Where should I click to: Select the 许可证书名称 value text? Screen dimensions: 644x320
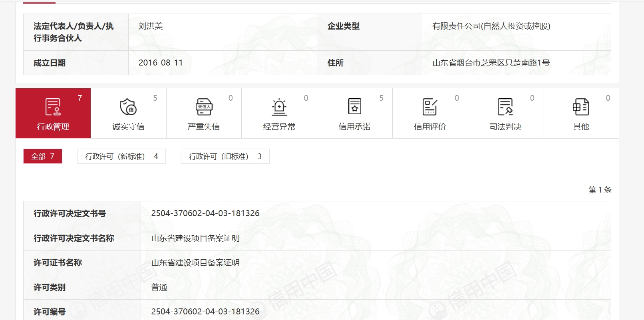195,262
